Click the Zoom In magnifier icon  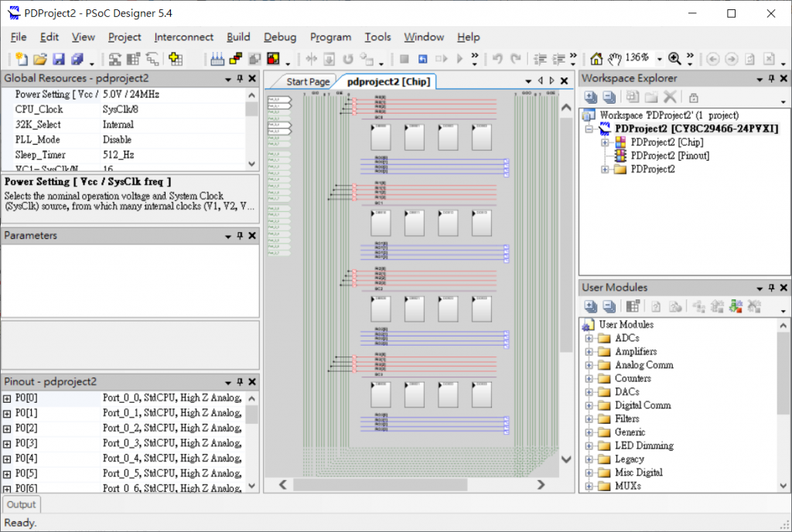pyautogui.click(x=674, y=59)
